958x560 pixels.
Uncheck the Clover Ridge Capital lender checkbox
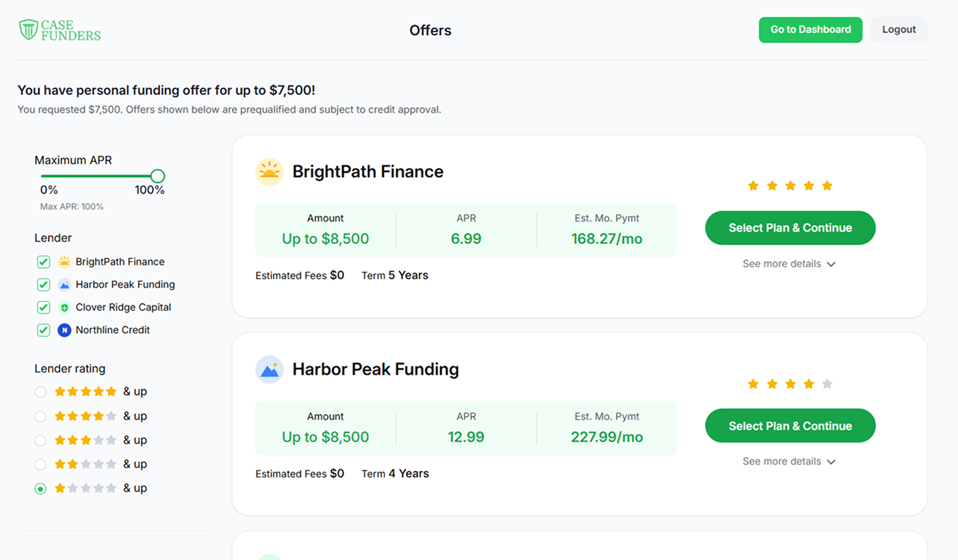(44, 308)
